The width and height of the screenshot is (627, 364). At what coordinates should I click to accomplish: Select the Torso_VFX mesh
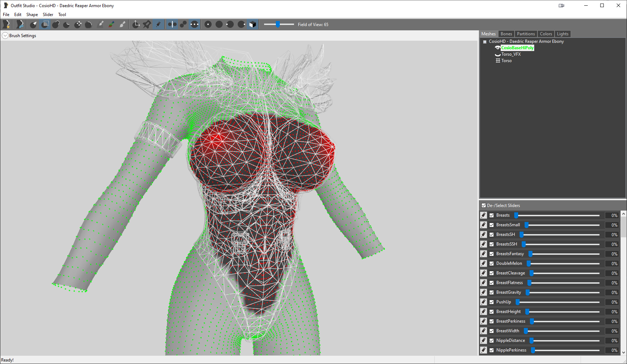coord(511,54)
